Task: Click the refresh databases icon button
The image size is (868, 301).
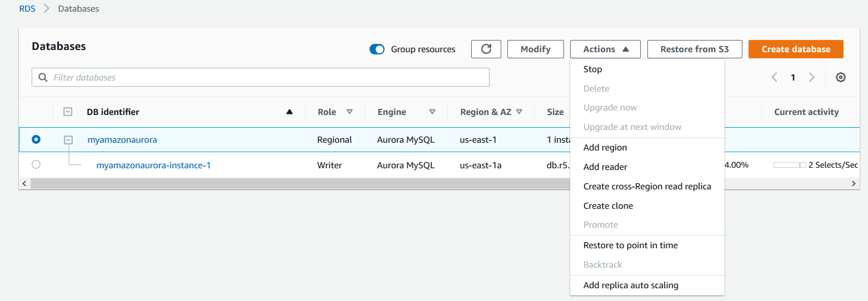Action: tap(486, 49)
